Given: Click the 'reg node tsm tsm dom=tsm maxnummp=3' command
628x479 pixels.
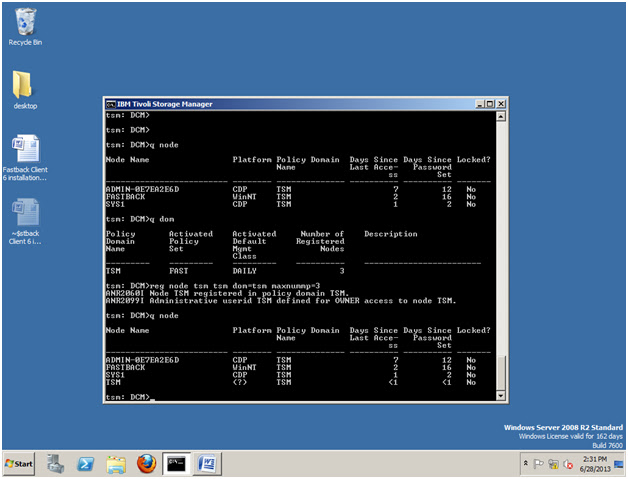Looking at the screenshot, I should (x=235, y=286).
